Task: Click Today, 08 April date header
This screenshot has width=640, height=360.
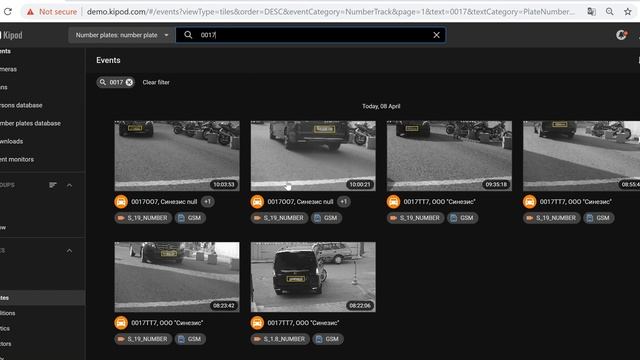Action: [381, 106]
